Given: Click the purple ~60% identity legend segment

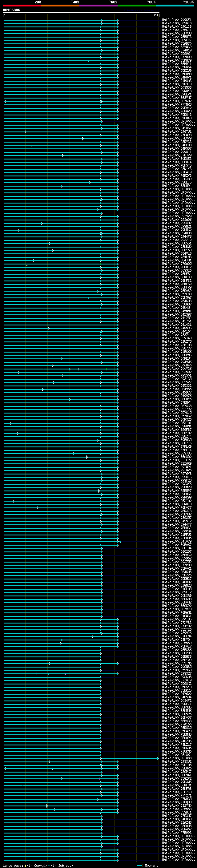Looking at the screenshot, I should (99, 6).
